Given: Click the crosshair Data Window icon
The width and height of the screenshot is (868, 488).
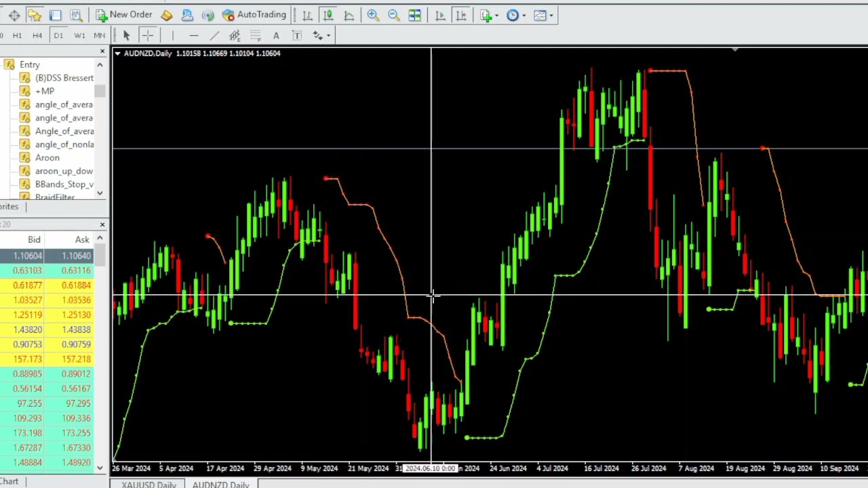Looking at the screenshot, I should click(x=14, y=14).
